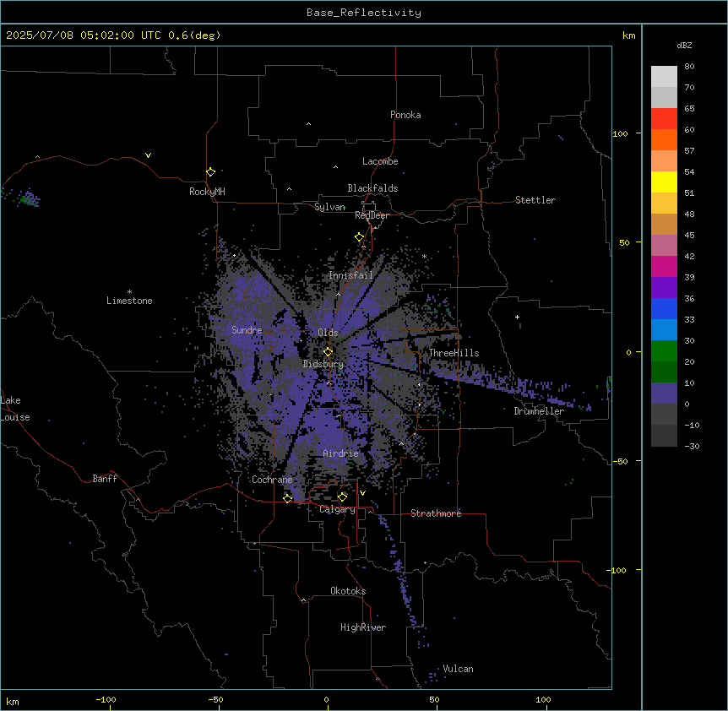Click the dBZ legend heading

pyautogui.click(x=684, y=45)
